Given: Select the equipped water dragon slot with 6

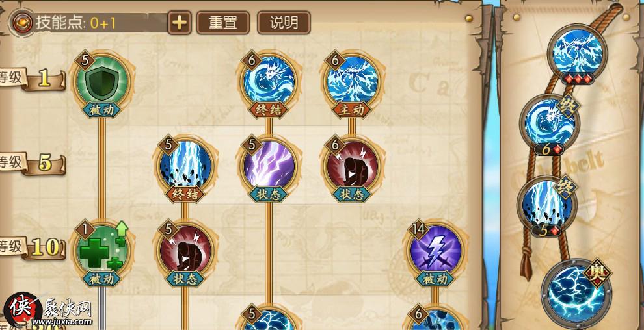Looking at the screenshot, I should point(549,124).
